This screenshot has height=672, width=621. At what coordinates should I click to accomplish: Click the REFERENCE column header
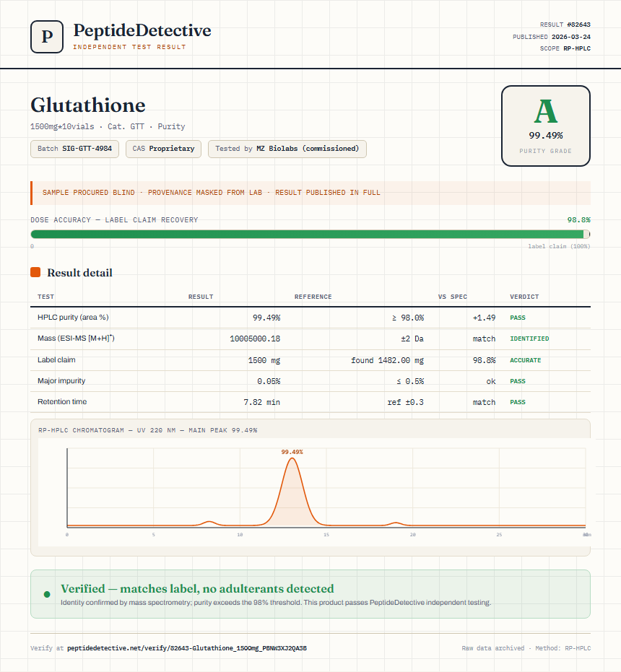coord(313,297)
